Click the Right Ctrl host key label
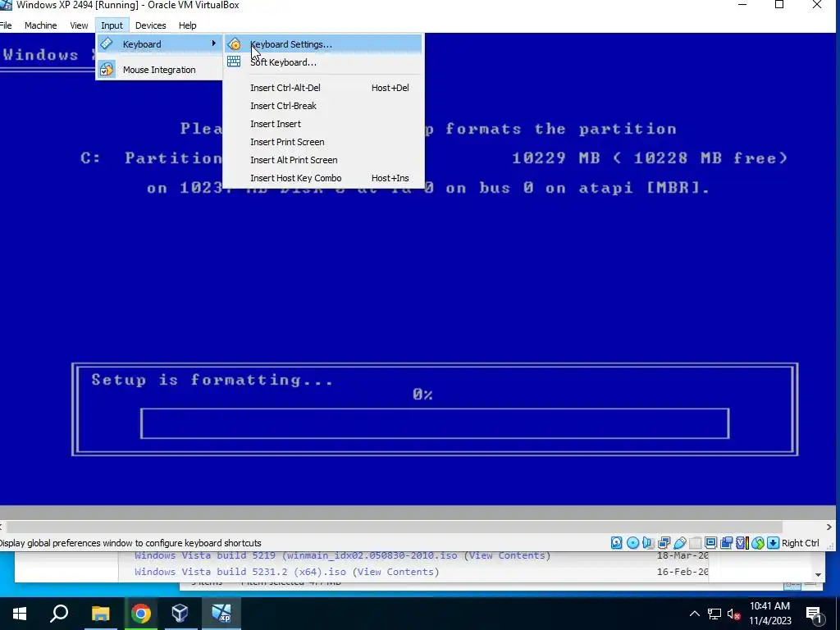 coord(801,543)
